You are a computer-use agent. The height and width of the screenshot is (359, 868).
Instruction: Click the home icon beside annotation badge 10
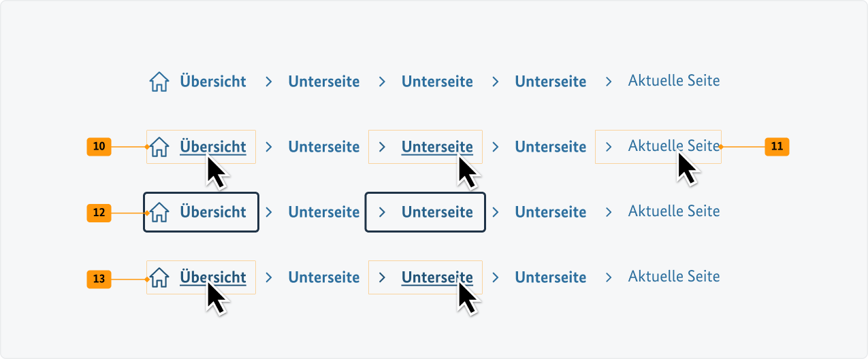click(159, 147)
